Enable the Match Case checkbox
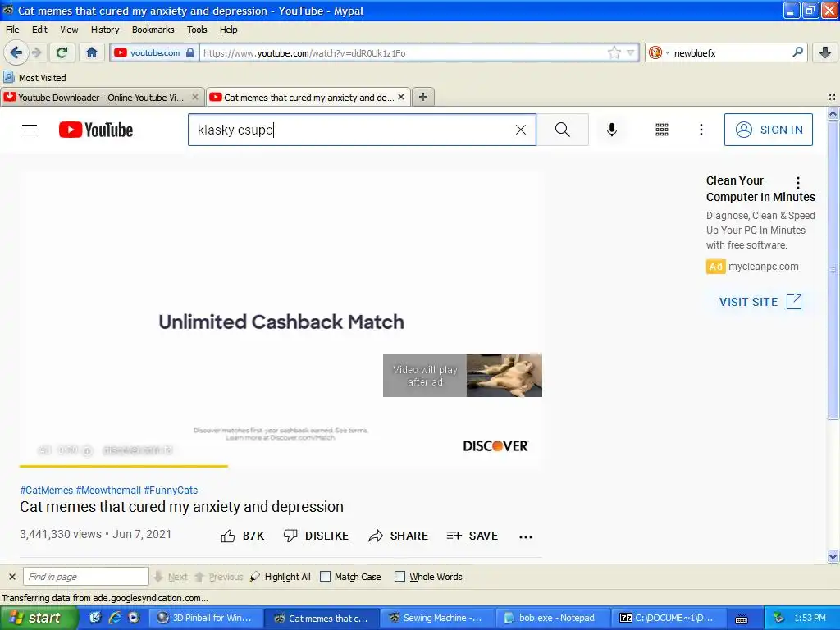The height and width of the screenshot is (630, 840). [x=325, y=577]
